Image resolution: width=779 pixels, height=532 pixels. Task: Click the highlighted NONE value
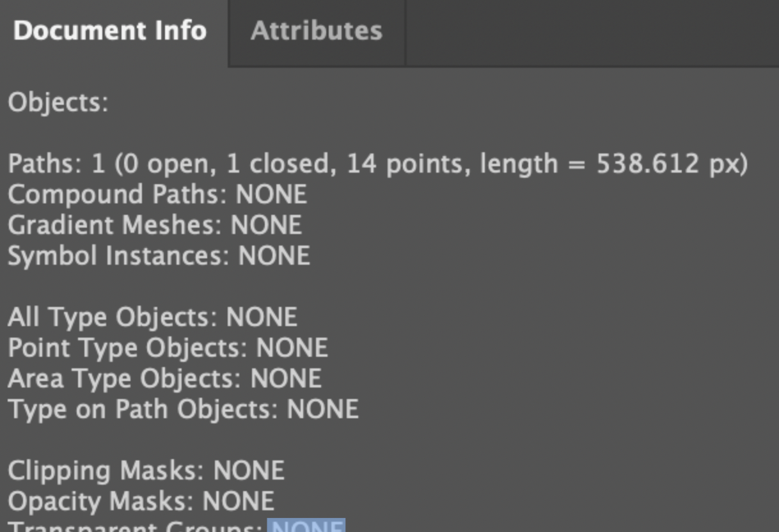coord(306,526)
